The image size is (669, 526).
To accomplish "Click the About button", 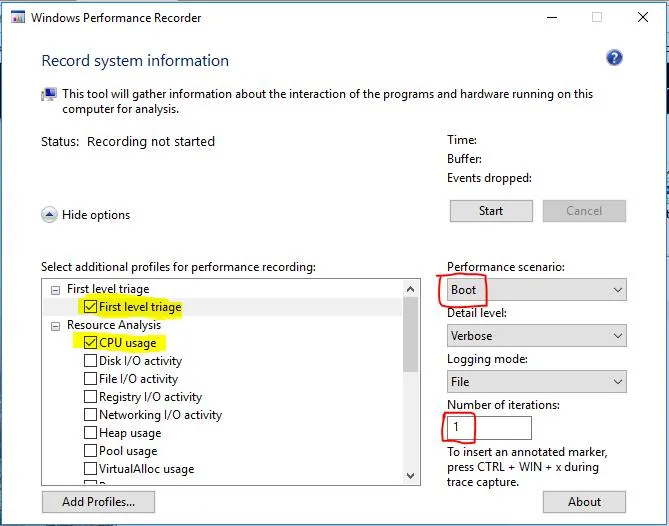I will click(x=584, y=502).
